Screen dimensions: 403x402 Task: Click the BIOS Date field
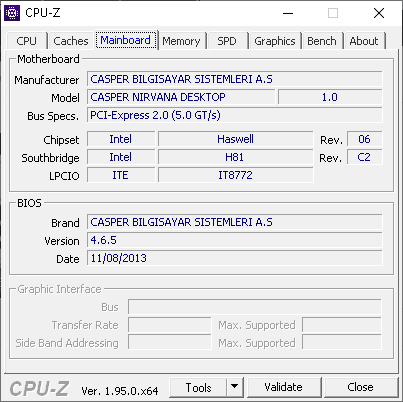[235, 258]
